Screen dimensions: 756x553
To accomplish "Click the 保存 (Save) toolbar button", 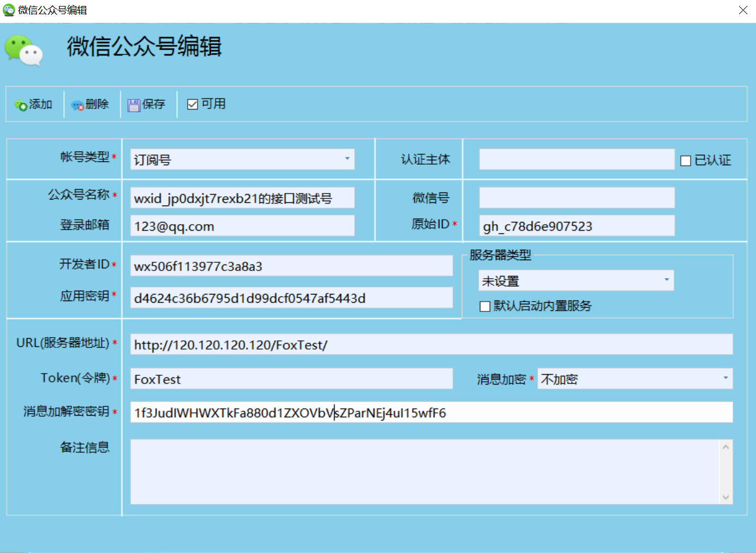I will coord(146,104).
